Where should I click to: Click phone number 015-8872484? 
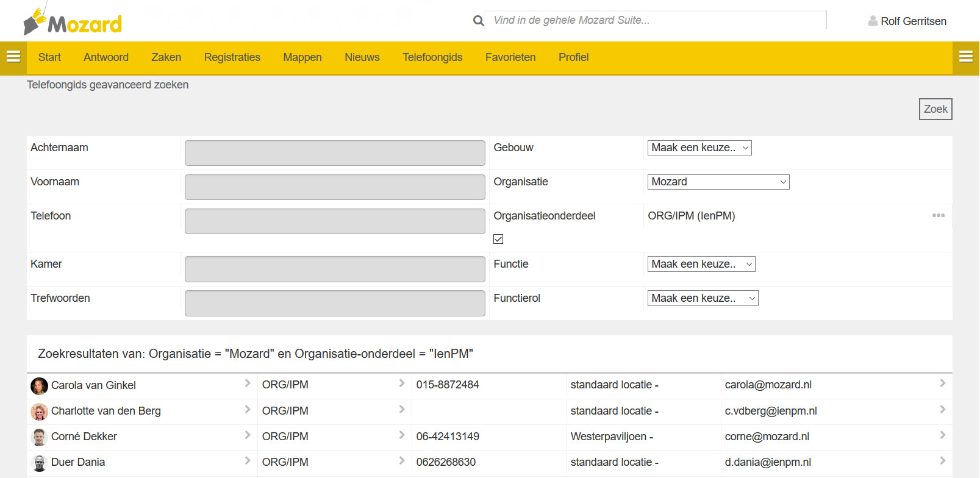pyautogui.click(x=448, y=385)
